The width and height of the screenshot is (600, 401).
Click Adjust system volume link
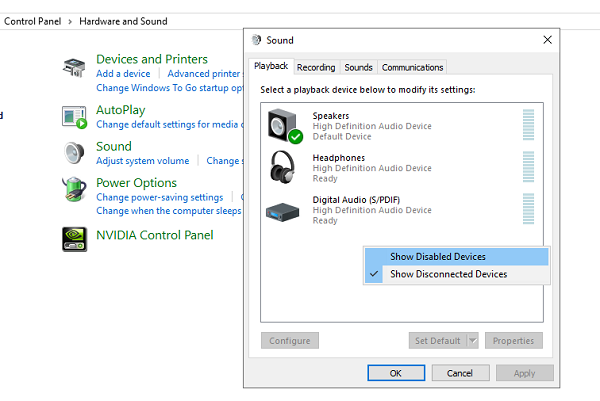(142, 161)
